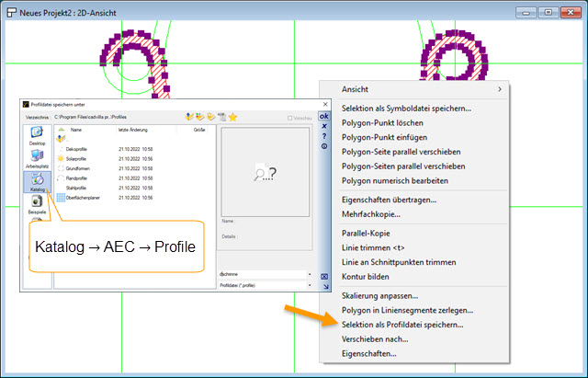Click the help question mark icon

coord(323,136)
